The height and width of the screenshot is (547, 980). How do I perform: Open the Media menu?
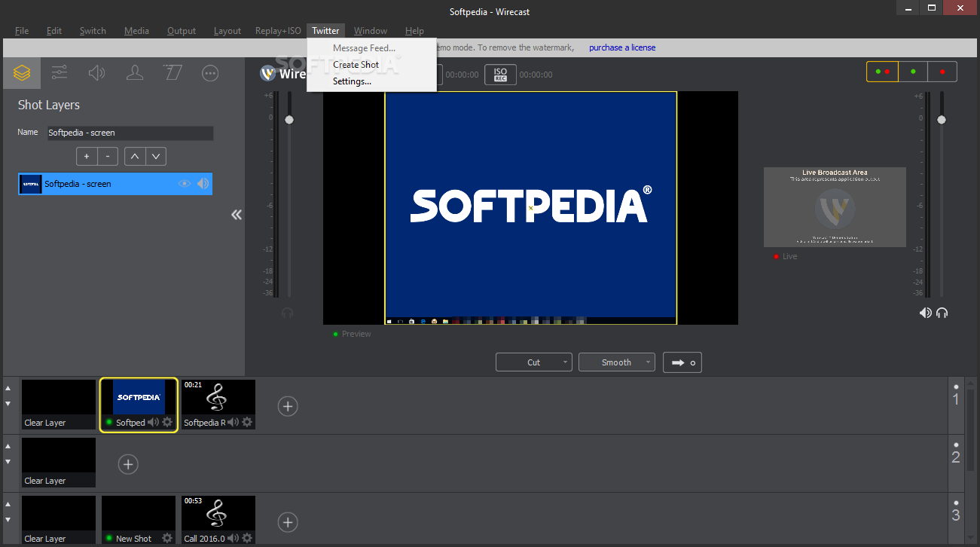(x=136, y=31)
